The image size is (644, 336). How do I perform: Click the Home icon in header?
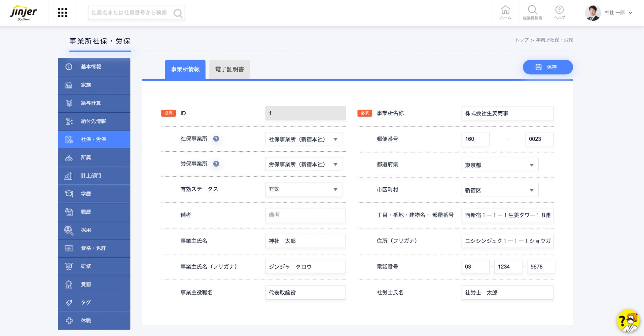pos(505,13)
